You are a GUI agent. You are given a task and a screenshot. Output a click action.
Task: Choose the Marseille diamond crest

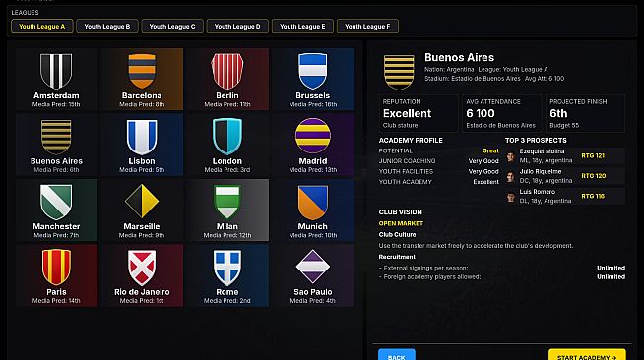pyautogui.click(x=142, y=201)
